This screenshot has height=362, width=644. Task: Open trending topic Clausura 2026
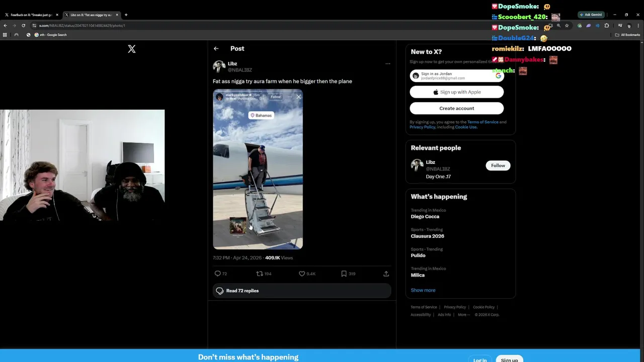(427, 236)
